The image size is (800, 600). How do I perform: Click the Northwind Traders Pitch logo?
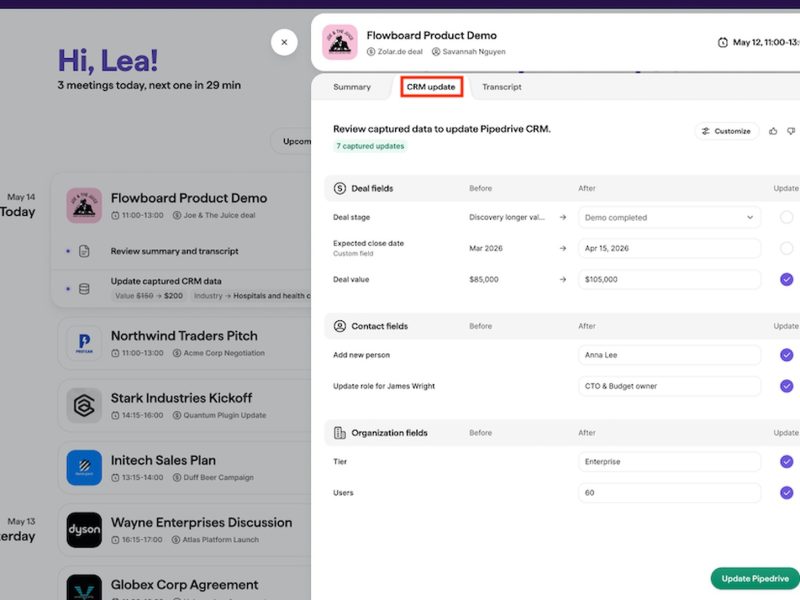point(84,343)
